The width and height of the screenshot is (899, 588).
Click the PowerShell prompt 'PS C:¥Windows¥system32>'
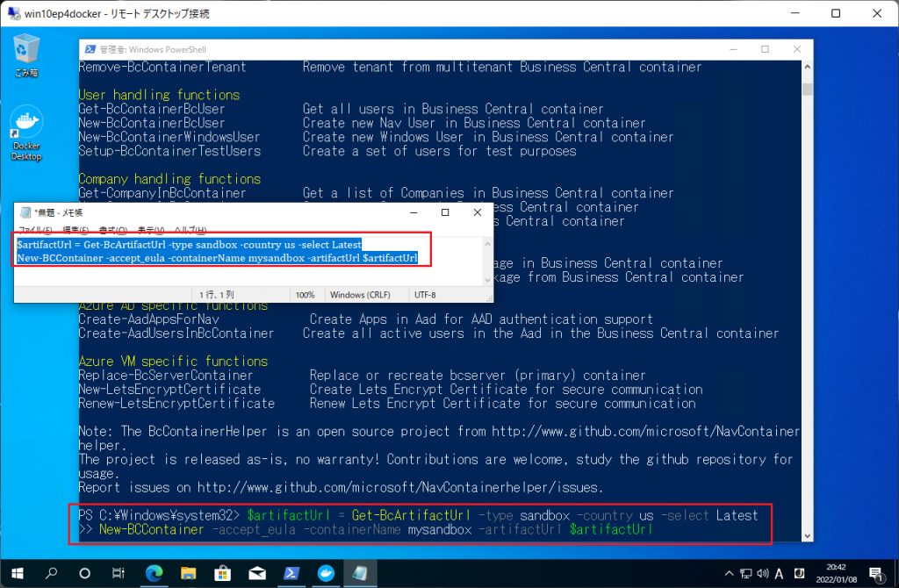coord(159,515)
